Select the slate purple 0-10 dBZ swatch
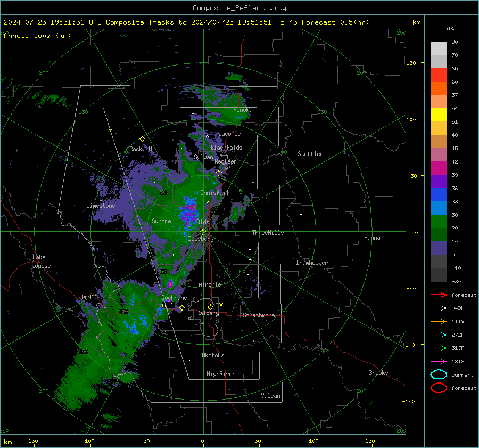The image size is (479, 448). click(439, 248)
